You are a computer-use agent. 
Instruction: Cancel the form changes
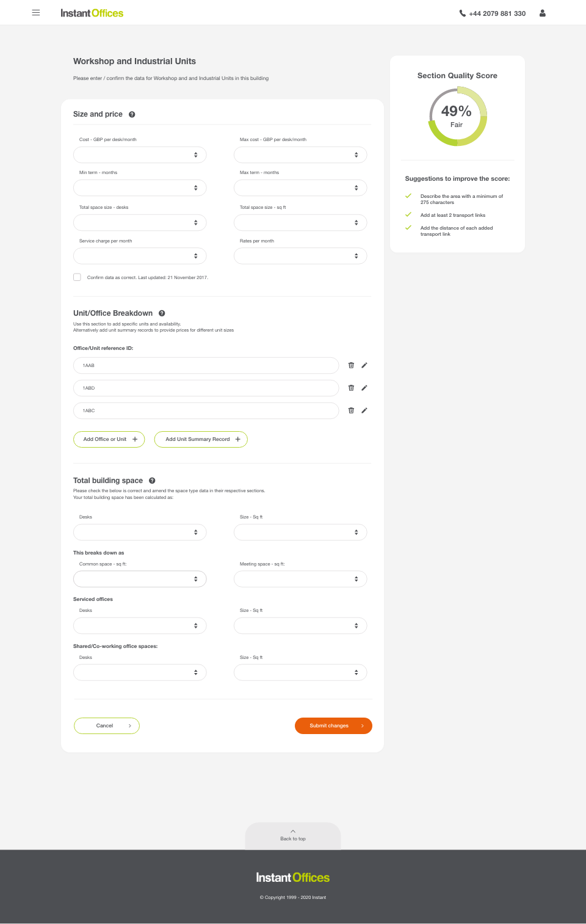coord(107,726)
